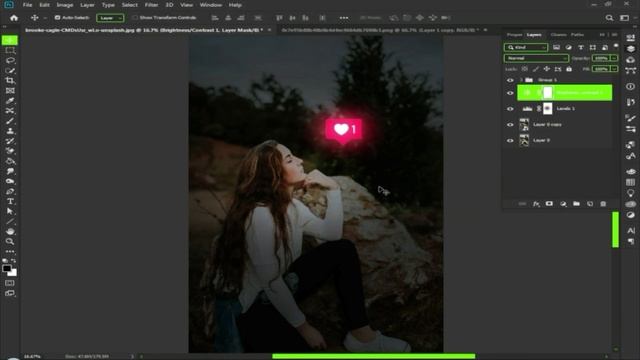Hide the Group 1 layer group
This screenshot has height=360, width=640.
510,80
